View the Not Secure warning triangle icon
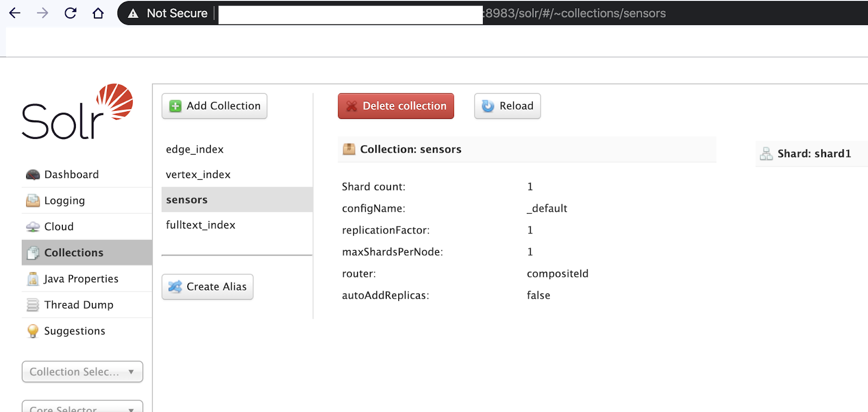868x412 pixels. 133,14
